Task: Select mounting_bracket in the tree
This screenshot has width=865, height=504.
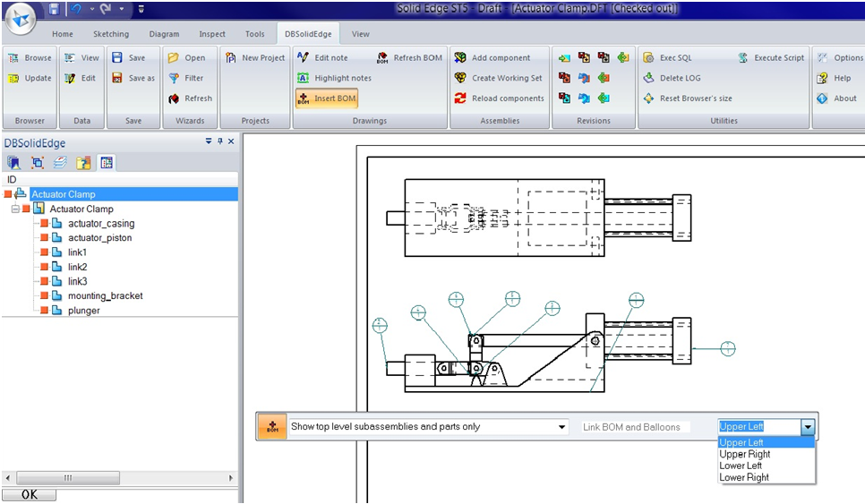Action: [106, 295]
